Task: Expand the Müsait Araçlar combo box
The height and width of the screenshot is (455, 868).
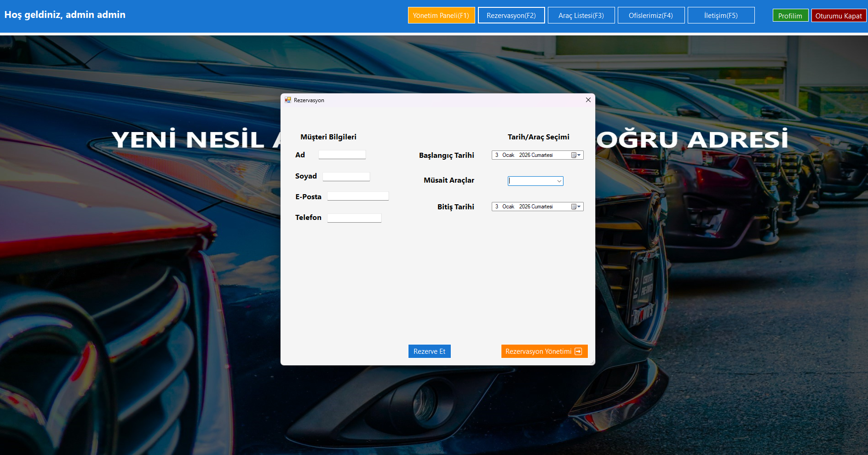Action: coord(559,181)
